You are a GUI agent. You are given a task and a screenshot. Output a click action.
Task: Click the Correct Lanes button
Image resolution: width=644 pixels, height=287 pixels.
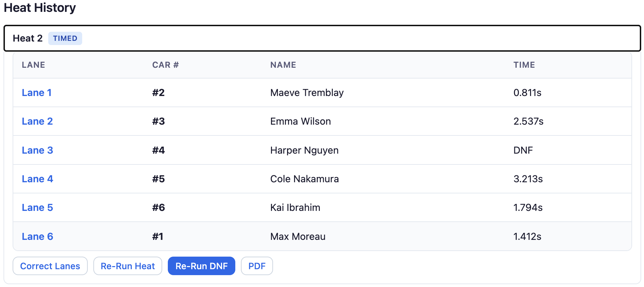(x=50, y=266)
